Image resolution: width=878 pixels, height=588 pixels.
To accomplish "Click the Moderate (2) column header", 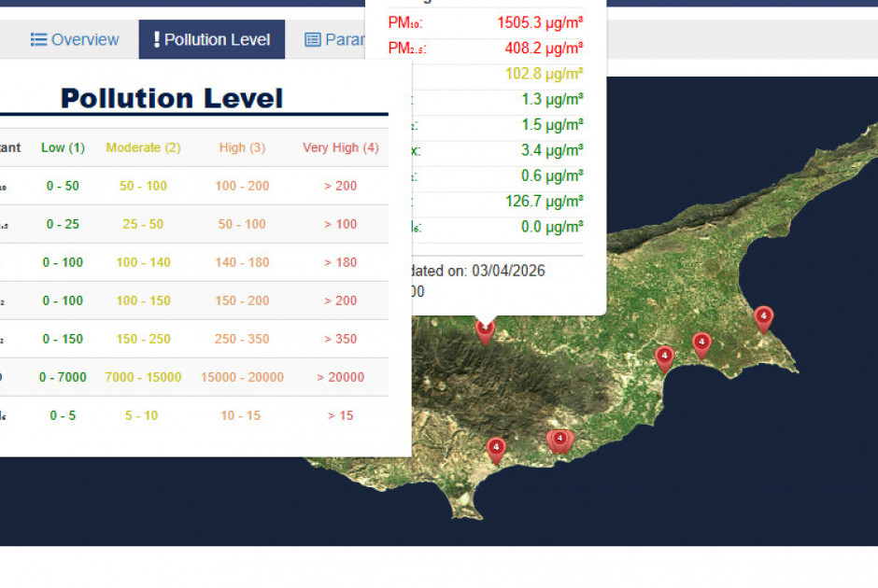I will click(x=143, y=147).
